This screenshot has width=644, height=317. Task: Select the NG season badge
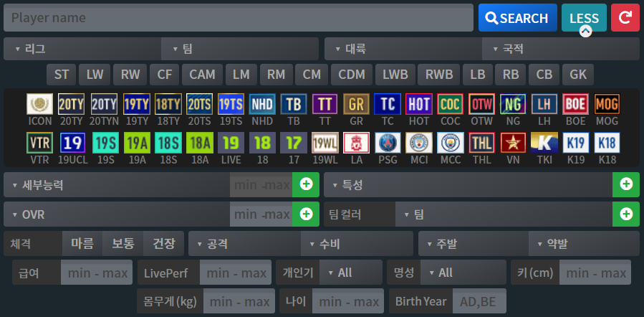coord(513,104)
